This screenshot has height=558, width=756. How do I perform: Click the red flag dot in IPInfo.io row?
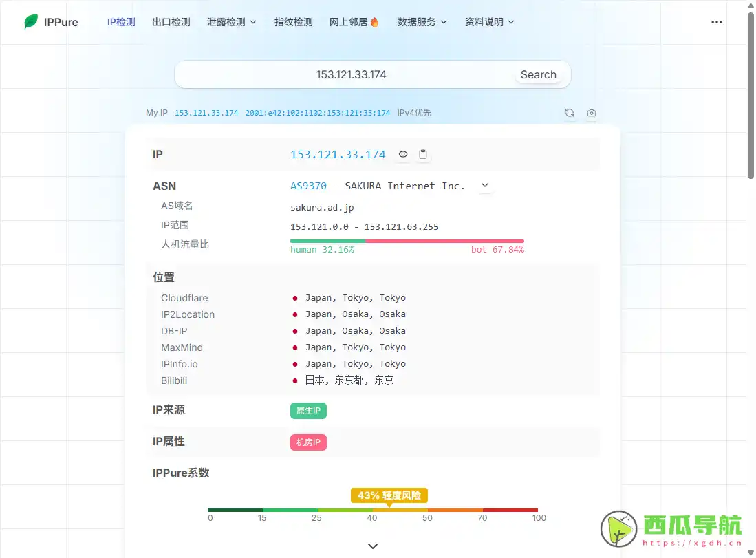[x=295, y=364]
